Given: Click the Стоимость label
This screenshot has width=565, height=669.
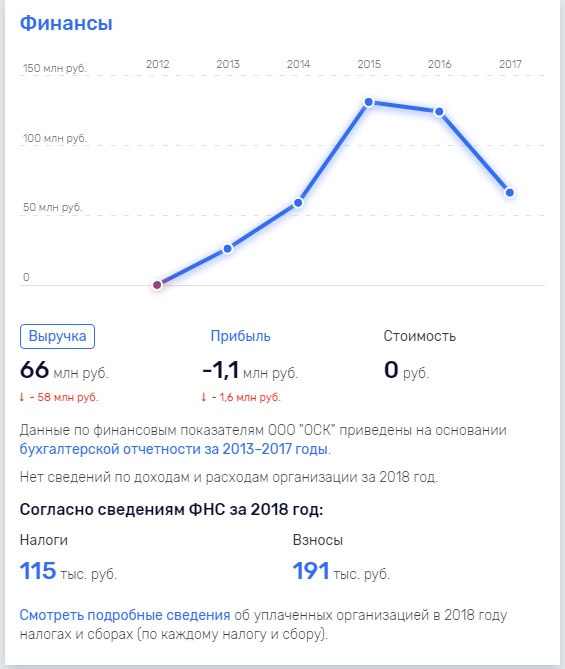Looking at the screenshot, I should 419,336.
